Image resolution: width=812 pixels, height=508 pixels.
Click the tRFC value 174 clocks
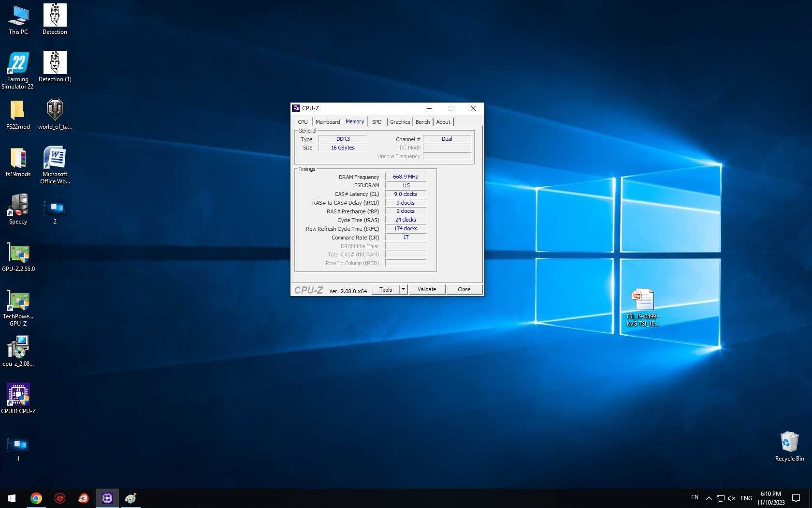(x=406, y=228)
